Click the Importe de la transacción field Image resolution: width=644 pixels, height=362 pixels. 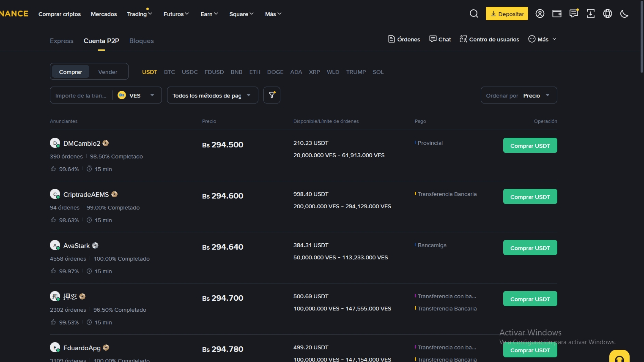point(81,95)
